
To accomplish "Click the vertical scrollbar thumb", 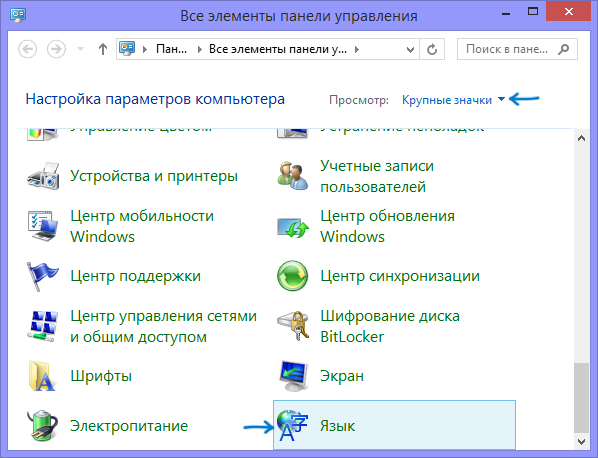I will pos(581,398).
